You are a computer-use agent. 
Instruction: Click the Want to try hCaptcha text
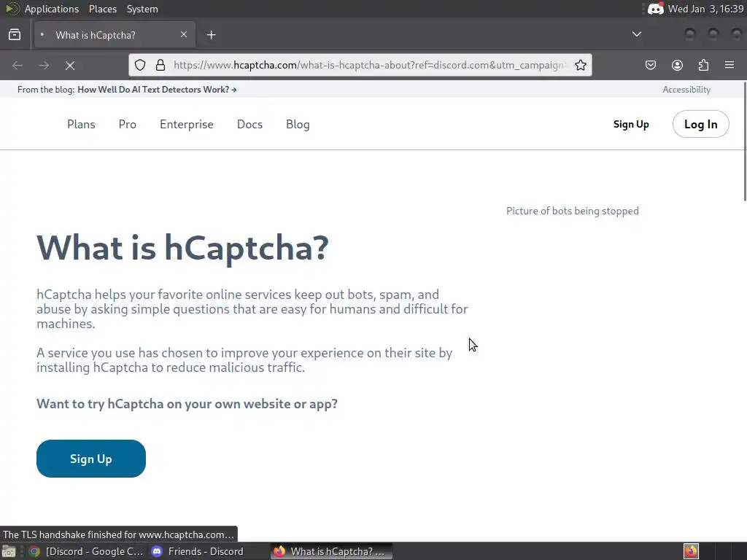[x=187, y=404]
